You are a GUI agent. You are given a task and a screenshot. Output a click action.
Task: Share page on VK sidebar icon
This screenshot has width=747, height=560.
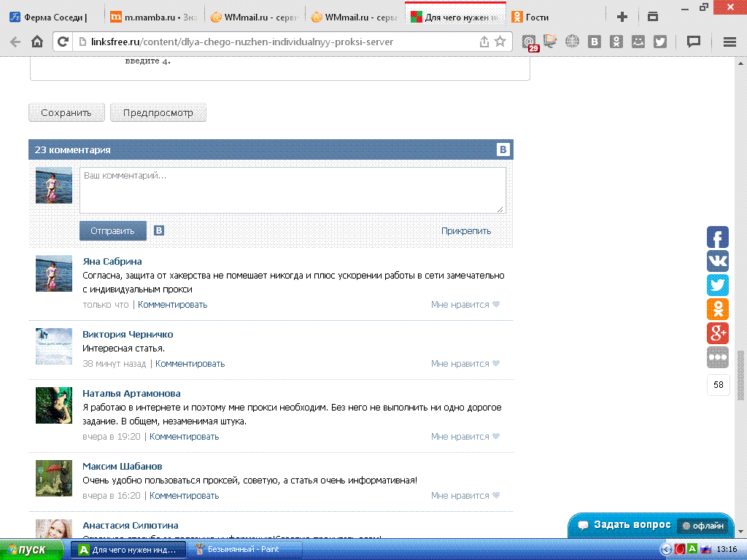(x=718, y=261)
